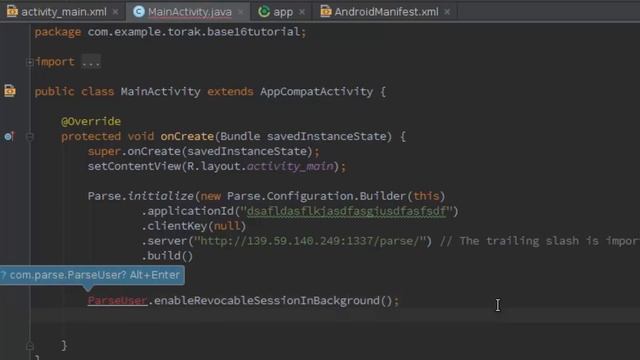
Task: Click the app Gradle tab icon
Action: tap(264, 11)
